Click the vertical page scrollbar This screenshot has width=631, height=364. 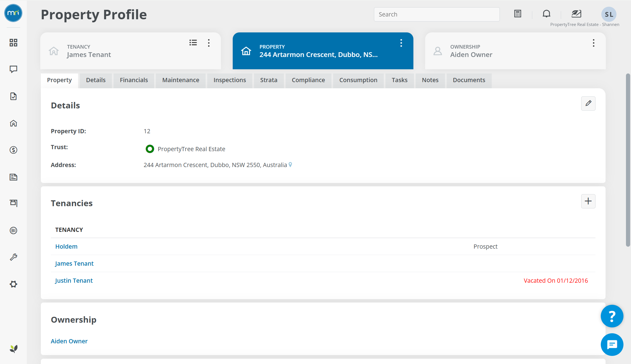628,160
